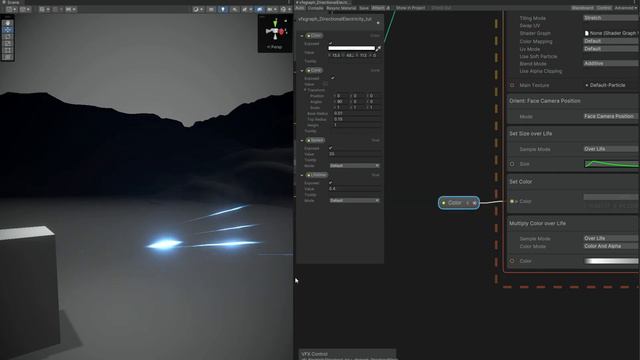The image size is (640, 360).
Task: Select the Color operator node
Action: pyautogui.click(x=459, y=203)
